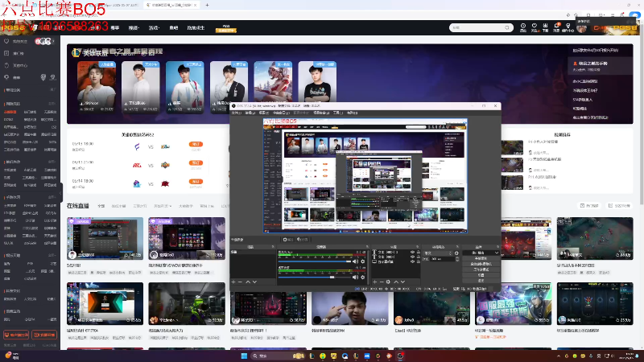Image resolution: width=644 pixels, height=362 pixels.
Task: Click the transition duration input field in OBS
Action: click(442, 259)
